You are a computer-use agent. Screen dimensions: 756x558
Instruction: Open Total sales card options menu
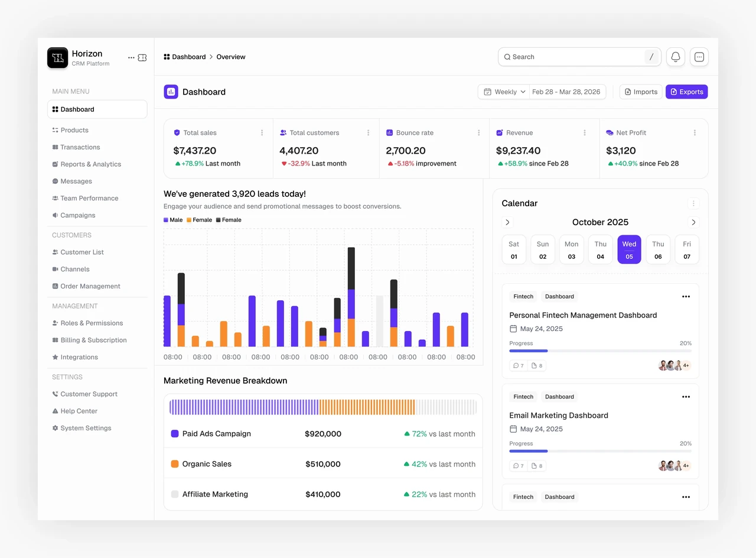tap(262, 133)
